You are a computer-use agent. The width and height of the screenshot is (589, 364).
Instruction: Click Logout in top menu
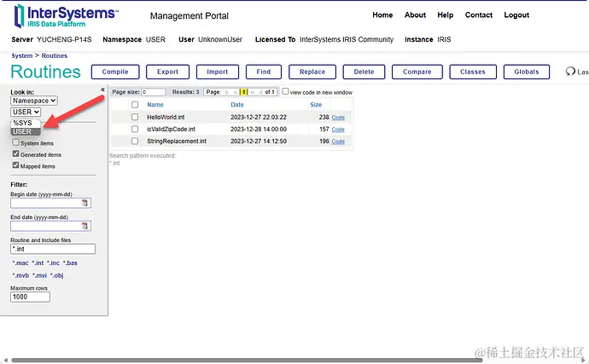(x=516, y=15)
